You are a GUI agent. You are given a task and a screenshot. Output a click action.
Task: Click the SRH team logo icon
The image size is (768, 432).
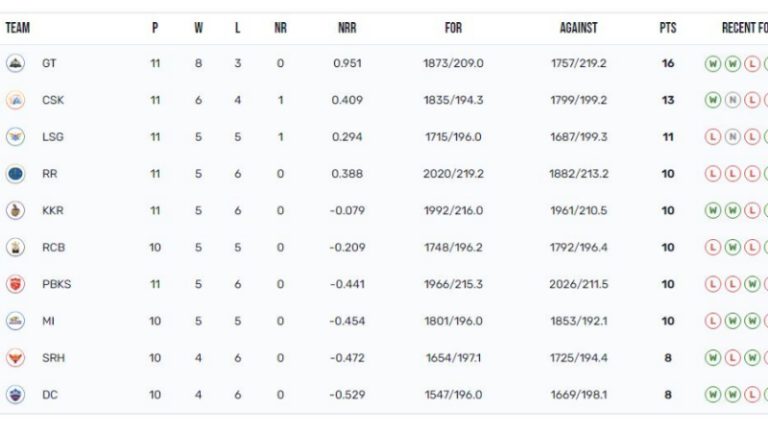click(x=15, y=358)
